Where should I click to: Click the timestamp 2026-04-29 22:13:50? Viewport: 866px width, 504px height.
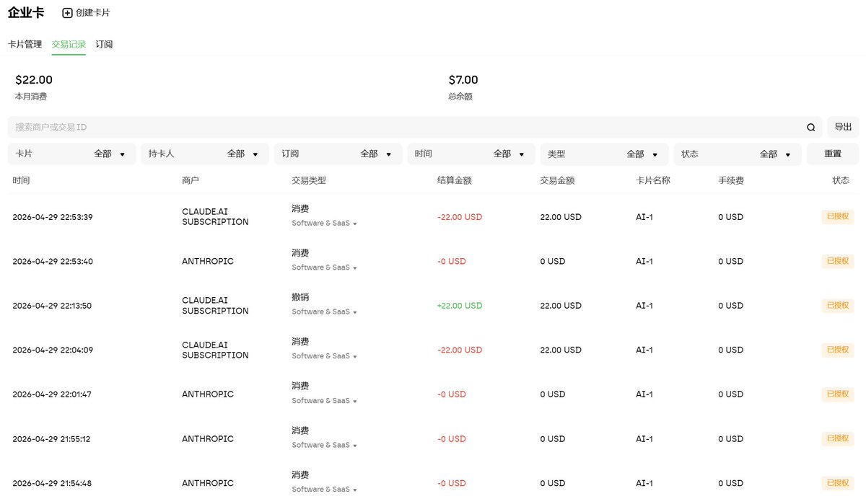pos(52,306)
